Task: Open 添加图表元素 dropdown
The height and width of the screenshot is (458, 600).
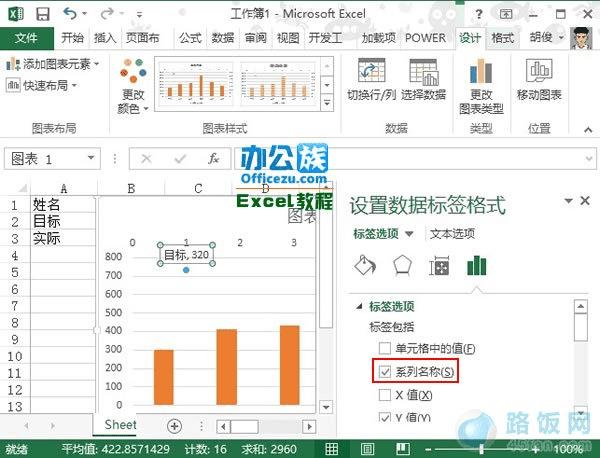Action: click(x=53, y=64)
